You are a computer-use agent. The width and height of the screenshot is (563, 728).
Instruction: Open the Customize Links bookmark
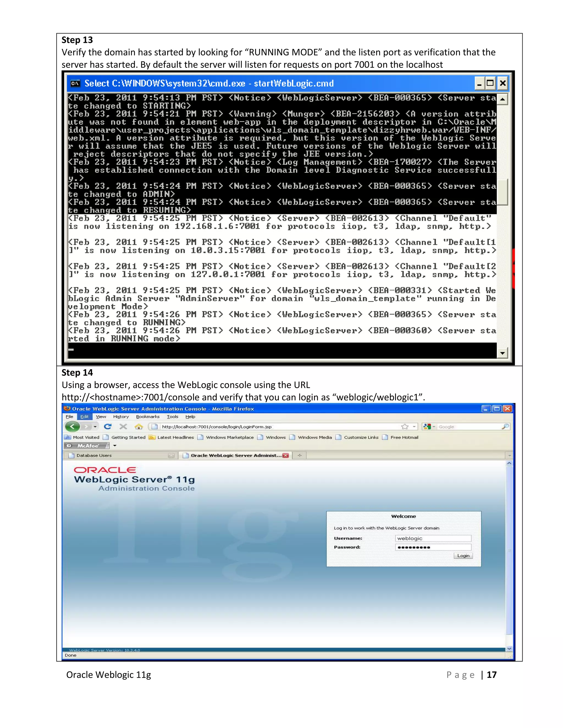click(357, 437)
